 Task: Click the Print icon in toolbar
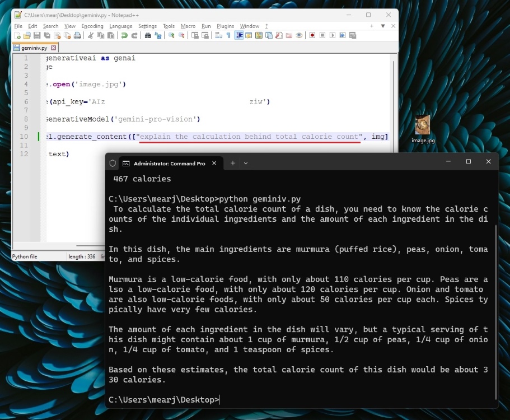(x=77, y=35)
